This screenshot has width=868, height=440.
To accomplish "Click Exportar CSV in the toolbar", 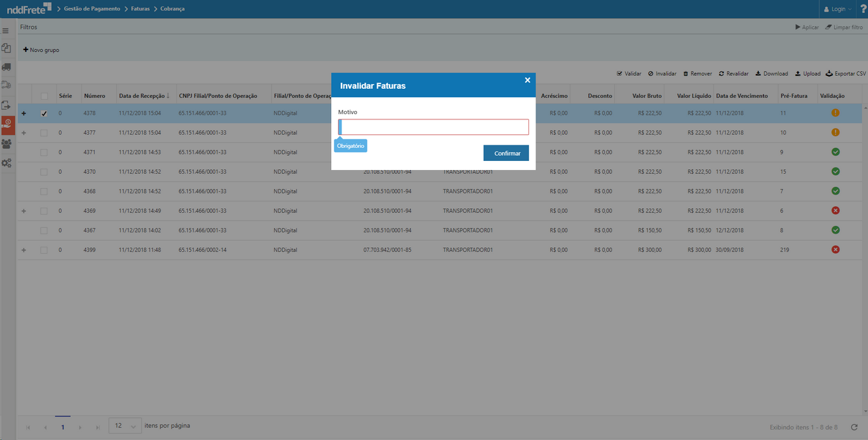I will [x=846, y=74].
